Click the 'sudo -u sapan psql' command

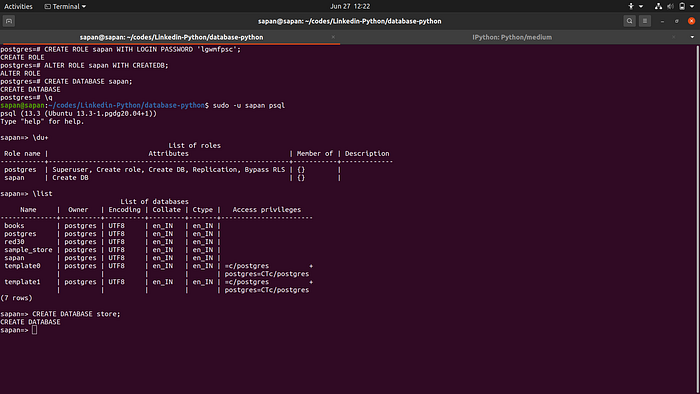tap(249, 105)
